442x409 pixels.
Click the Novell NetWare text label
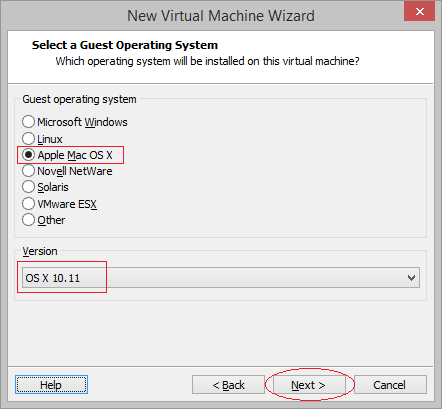point(75,171)
